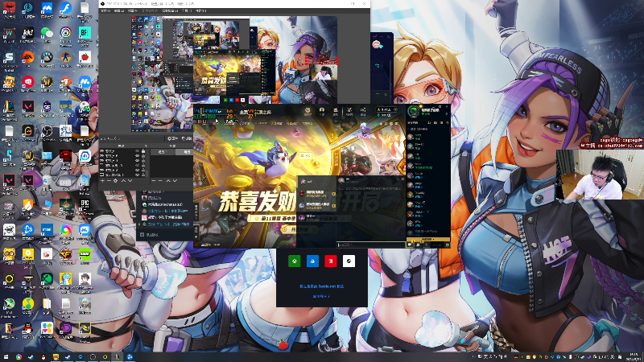Open the Windows Start menu
This screenshot has width=644, height=362.
point(6,357)
